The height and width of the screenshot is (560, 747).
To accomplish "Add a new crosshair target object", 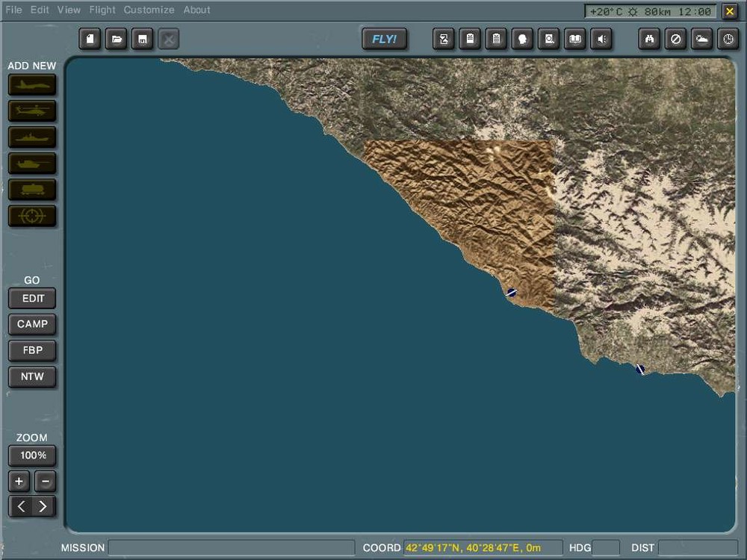I will tap(32, 217).
